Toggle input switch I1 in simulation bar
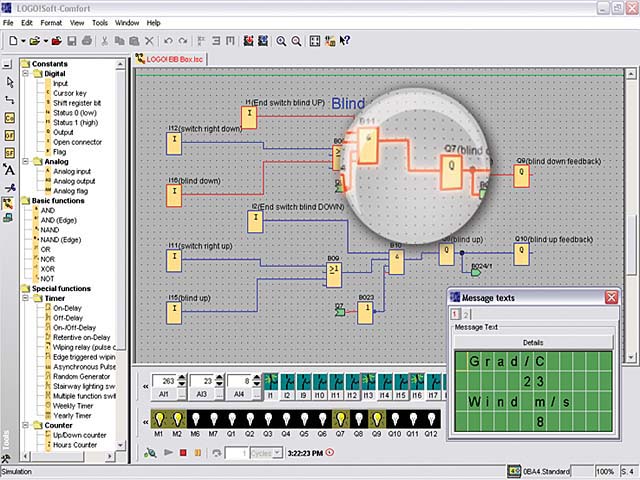Viewport: 640px width, 480px height. (269, 381)
